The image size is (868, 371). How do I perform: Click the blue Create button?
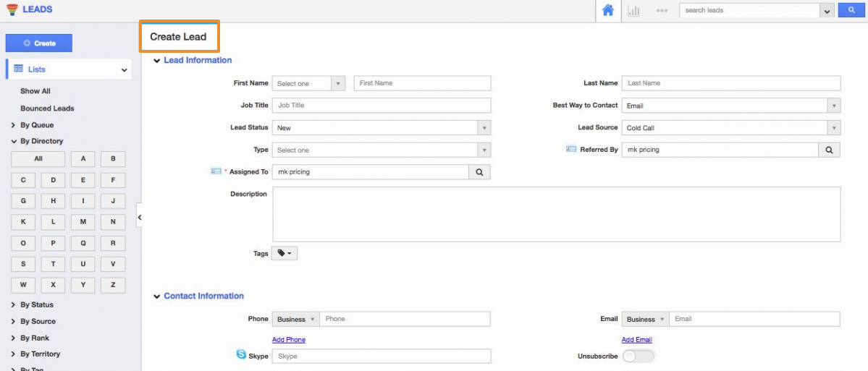pyautogui.click(x=39, y=43)
